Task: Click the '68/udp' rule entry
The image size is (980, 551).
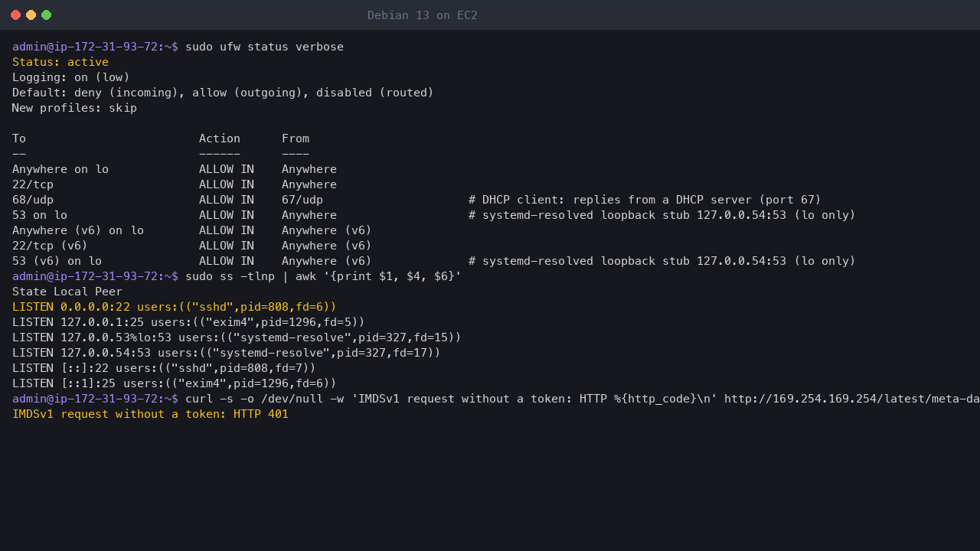Action: (x=33, y=200)
